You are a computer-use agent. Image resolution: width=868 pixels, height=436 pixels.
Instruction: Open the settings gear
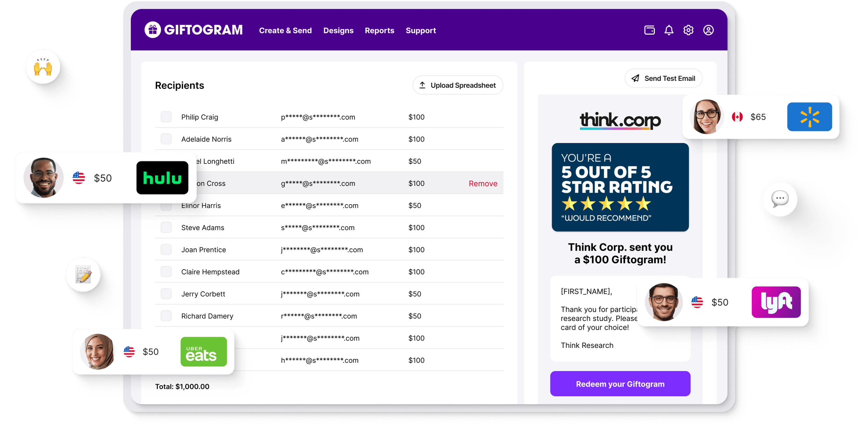(688, 30)
